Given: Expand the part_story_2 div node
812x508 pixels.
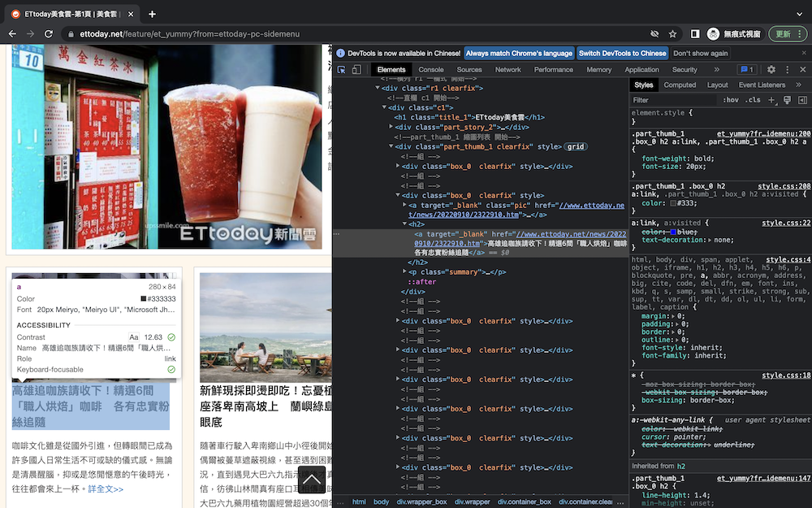Looking at the screenshot, I should click(391, 127).
